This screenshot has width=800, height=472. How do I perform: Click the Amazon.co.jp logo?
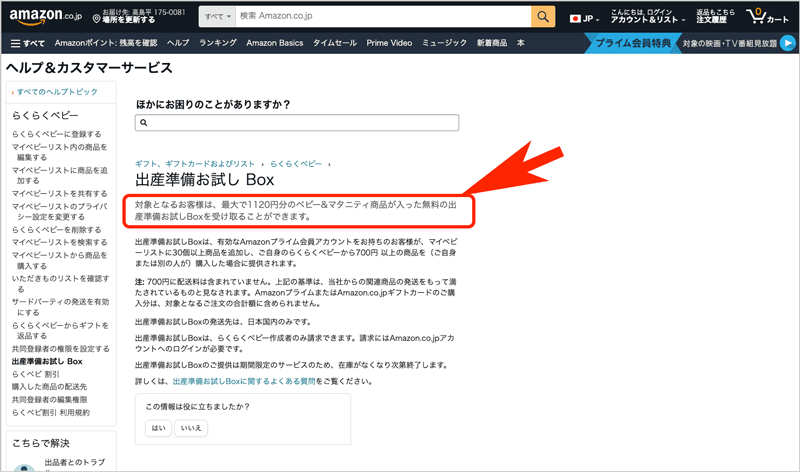click(45, 17)
